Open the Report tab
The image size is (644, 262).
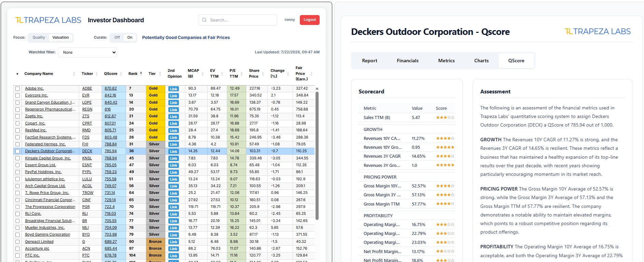click(x=369, y=61)
